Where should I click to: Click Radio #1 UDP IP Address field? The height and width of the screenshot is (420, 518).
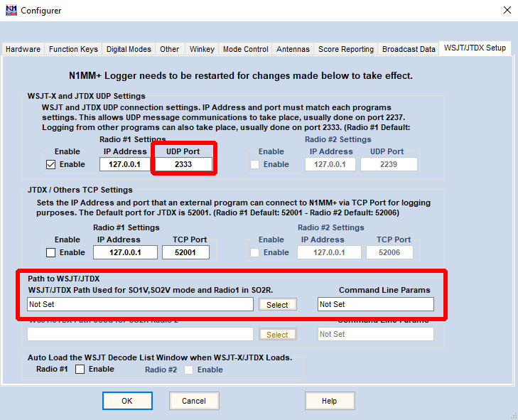(x=125, y=164)
